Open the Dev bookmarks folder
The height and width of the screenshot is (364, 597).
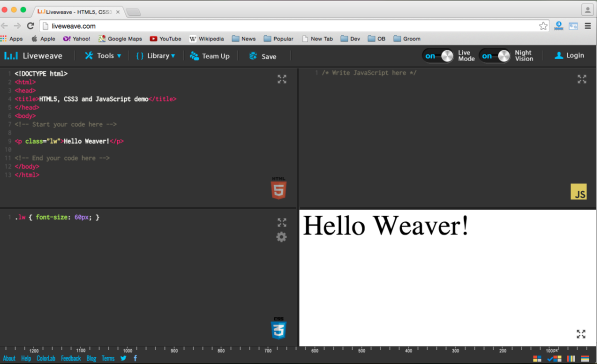click(x=350, y=39)
